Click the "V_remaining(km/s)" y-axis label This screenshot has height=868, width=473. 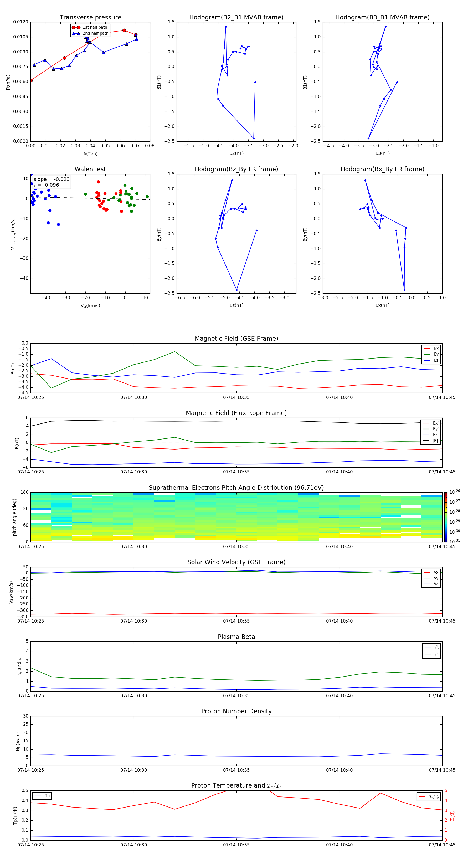pos(13,234)
